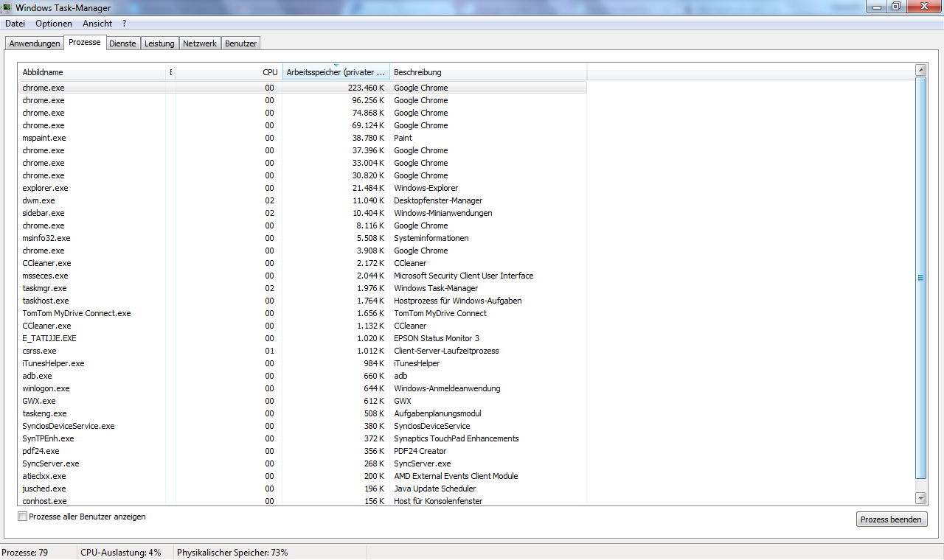Select the GWX.exe process
This screenshot has width=944, height=560.
point(302,401)
